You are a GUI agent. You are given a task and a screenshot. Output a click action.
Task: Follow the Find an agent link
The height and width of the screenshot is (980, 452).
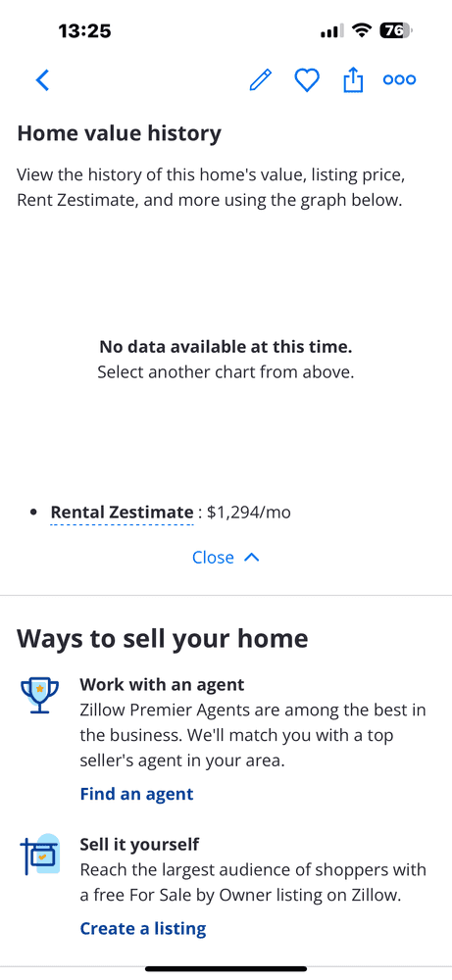tap(136, 794)
